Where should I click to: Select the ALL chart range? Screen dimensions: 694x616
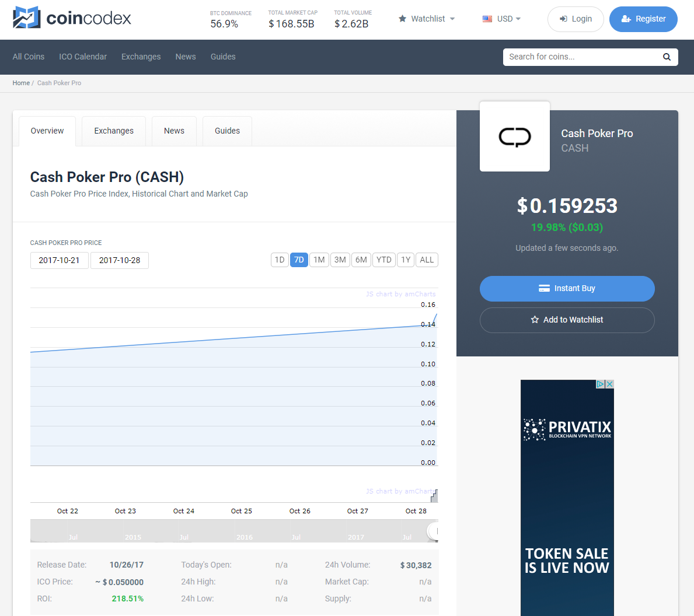pyautogui.click(x=427, y=260)
